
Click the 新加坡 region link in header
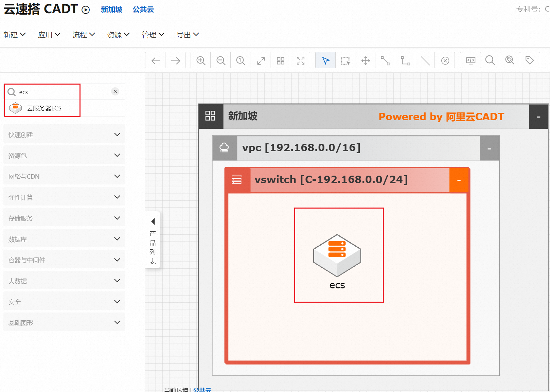point(112,10)
